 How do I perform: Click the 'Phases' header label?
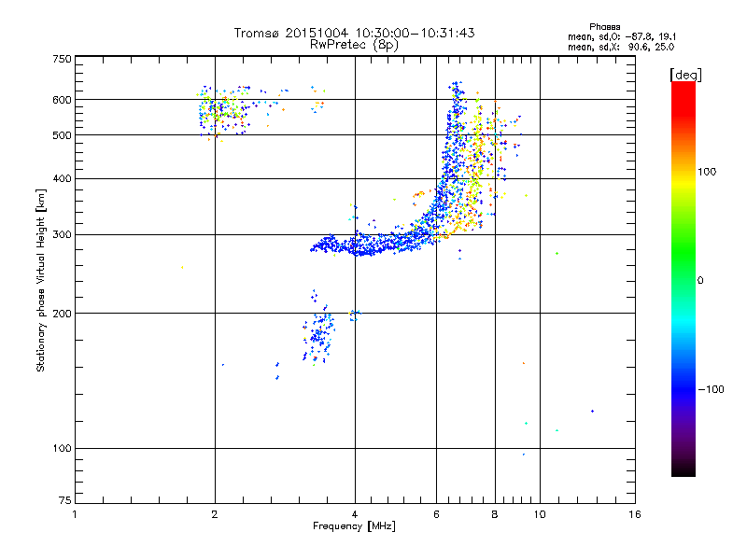click(604, 27)
